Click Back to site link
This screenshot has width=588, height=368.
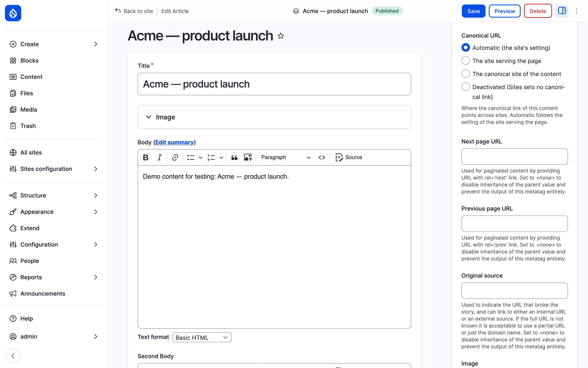click(134, 11)
